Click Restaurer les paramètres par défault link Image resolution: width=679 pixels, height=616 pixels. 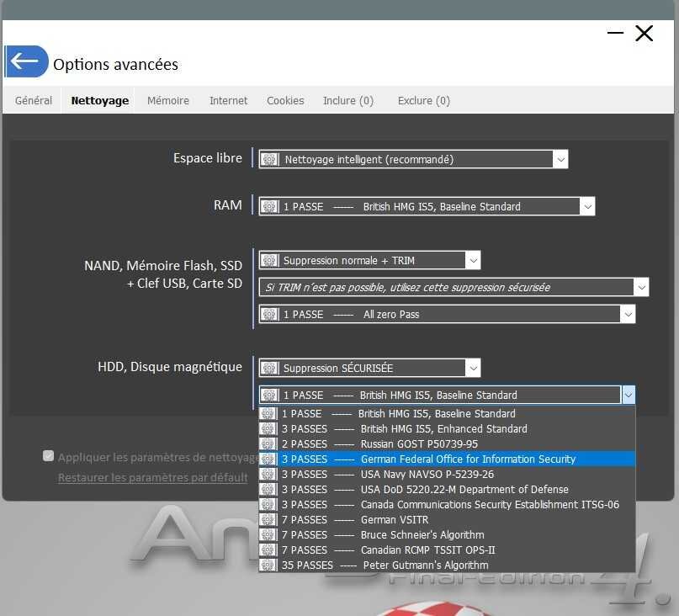[x=153, y=477]
